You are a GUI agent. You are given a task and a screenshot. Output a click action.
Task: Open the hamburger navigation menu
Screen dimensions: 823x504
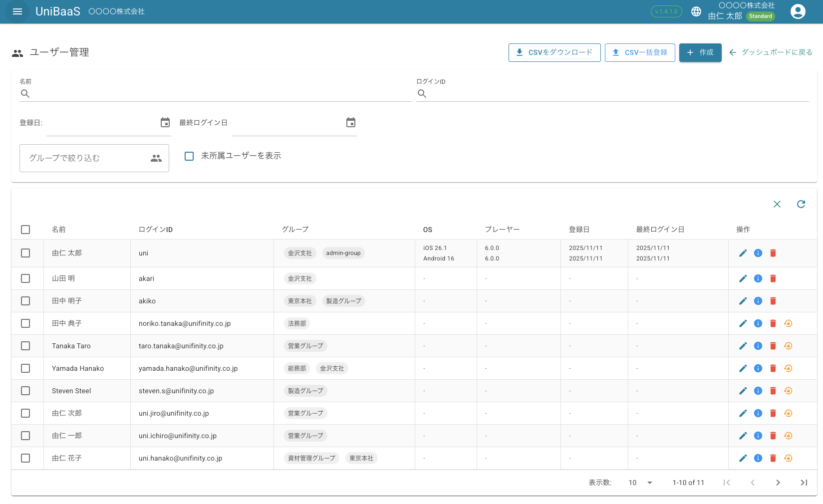pos(17,11)
